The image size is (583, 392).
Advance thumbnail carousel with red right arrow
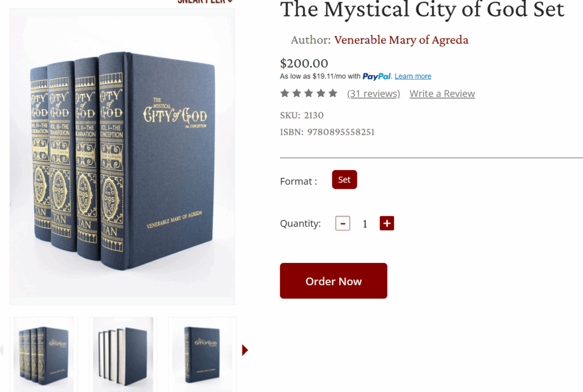(x=245, y=350)
